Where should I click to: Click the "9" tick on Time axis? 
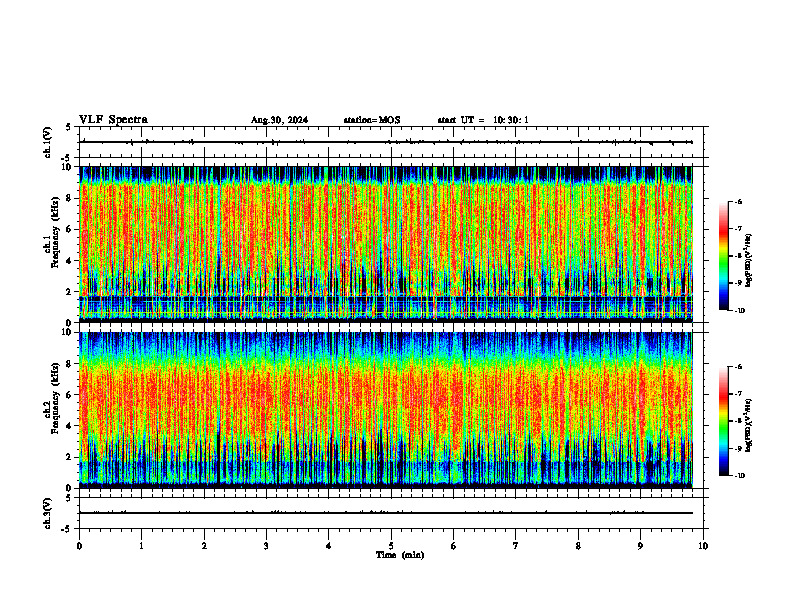640,546
